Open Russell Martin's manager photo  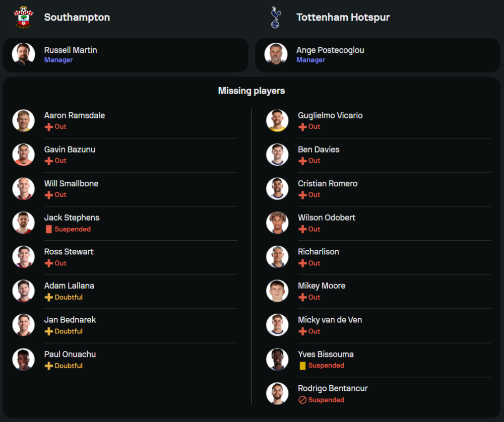24,54
